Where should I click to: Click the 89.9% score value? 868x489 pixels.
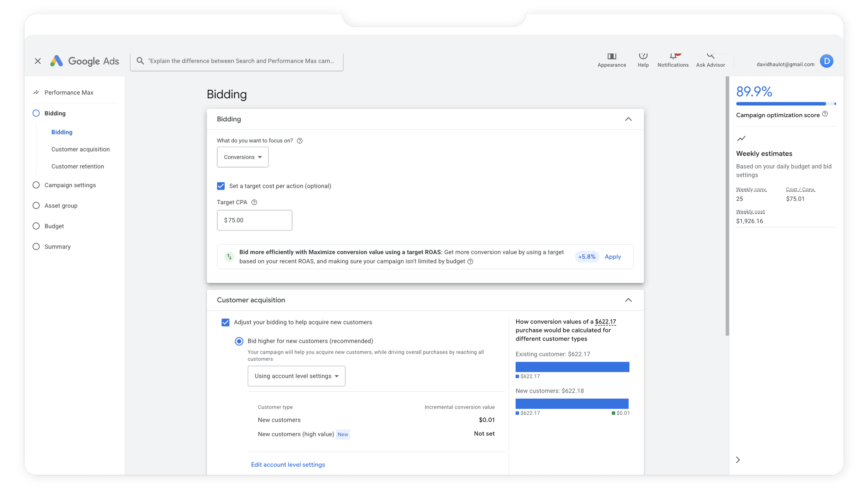[x=754, y=92]
